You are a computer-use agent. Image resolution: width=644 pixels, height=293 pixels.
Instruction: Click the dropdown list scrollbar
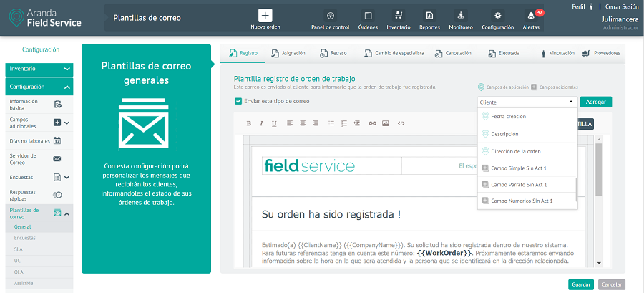point(576,189)
